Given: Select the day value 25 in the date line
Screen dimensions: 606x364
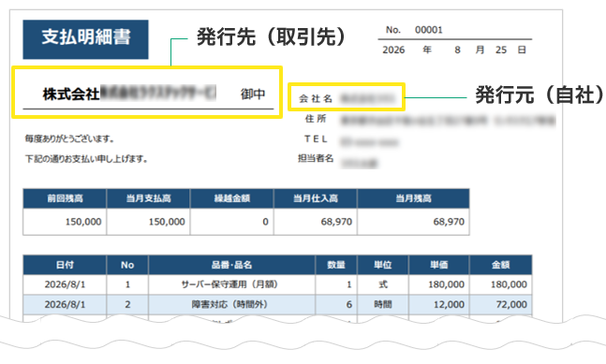Looking at the screenshot, I should tap(501, 51).
